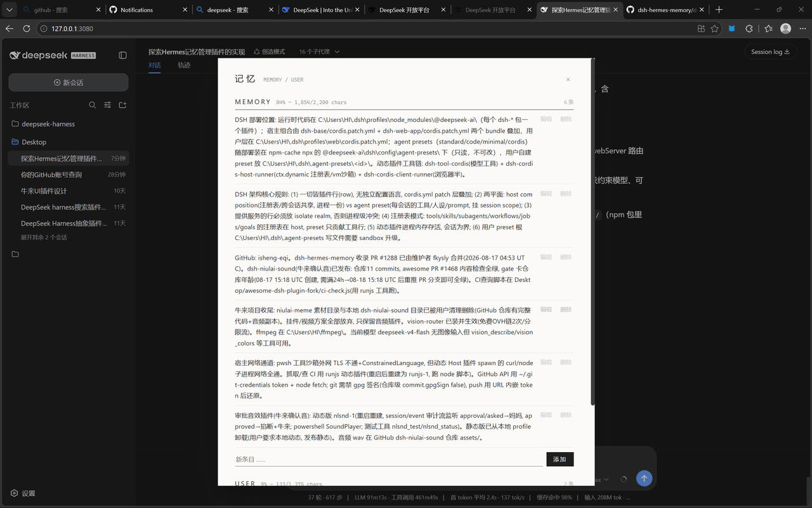Click the 缓存命中 98% status entry
The width and height of the screenshot is (812, 508).
(554, 497)
